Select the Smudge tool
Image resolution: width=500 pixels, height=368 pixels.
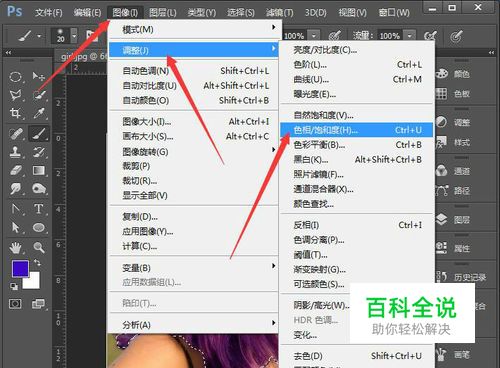pyautogui.click(x=15, y=189)
